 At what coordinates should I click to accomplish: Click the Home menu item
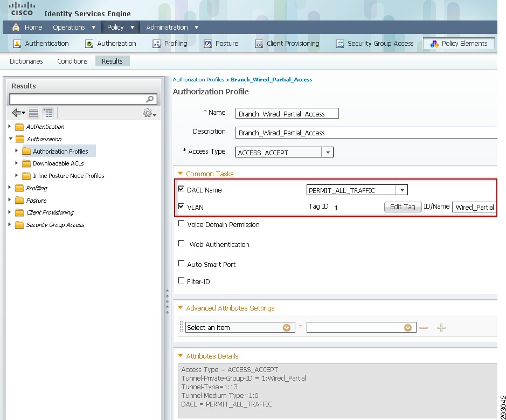[33, 27]
